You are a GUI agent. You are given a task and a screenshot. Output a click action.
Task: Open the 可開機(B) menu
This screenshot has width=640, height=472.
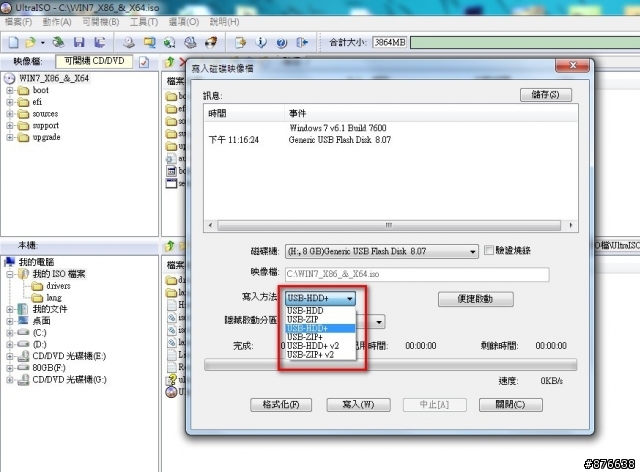coord(101,22)
